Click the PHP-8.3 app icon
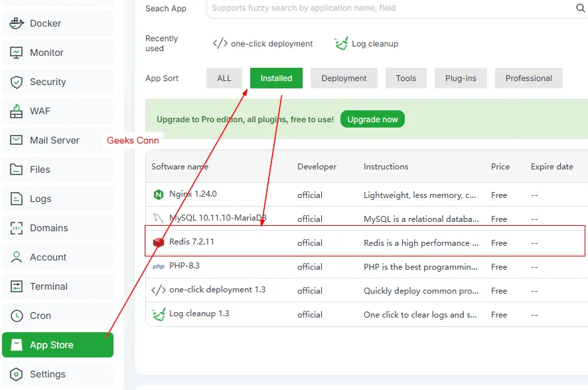The height and width of the screenshot is (390, 588). coord(158,266)
